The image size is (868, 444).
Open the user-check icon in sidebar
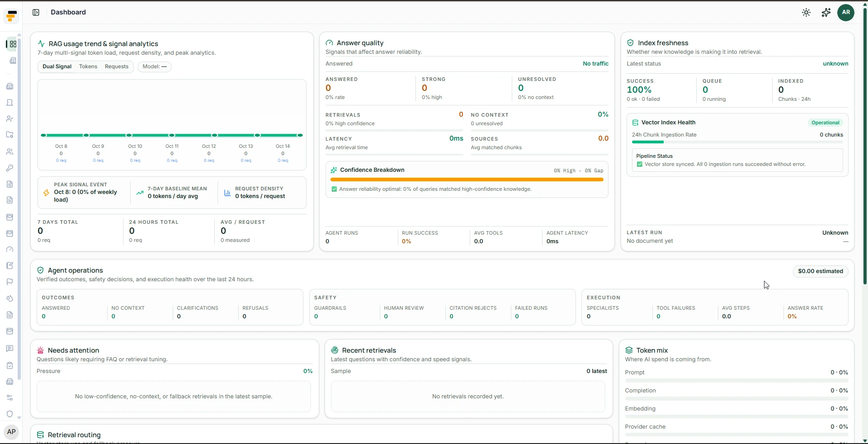pos(9,119)
